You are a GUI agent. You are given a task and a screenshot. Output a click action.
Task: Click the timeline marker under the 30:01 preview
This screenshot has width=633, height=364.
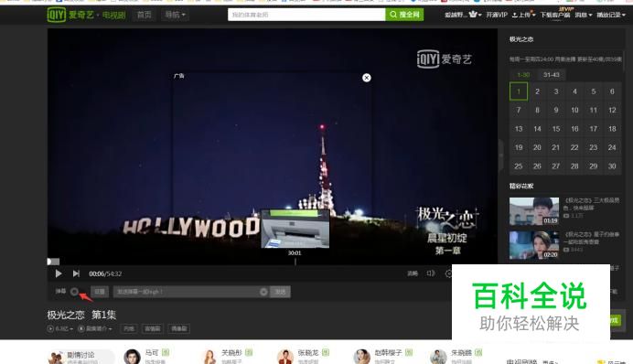[295, 262]
